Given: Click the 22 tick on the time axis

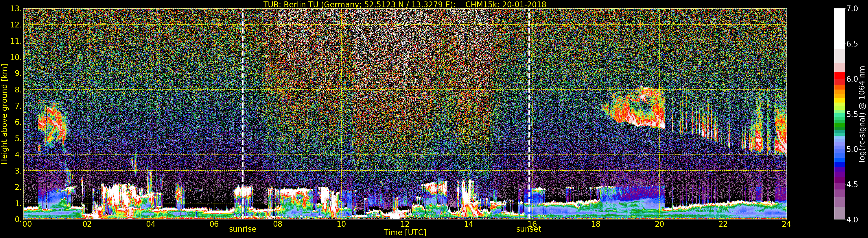Looking at the screenshot, I should 723,224.
